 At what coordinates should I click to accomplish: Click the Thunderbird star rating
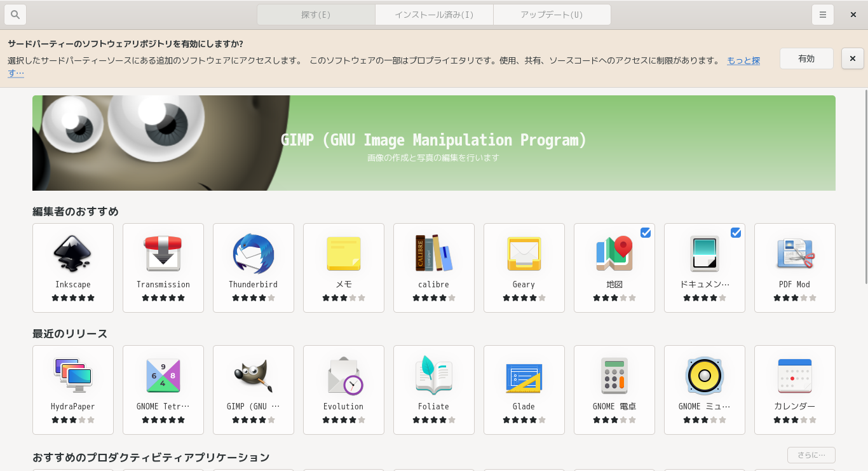[254, 297]
